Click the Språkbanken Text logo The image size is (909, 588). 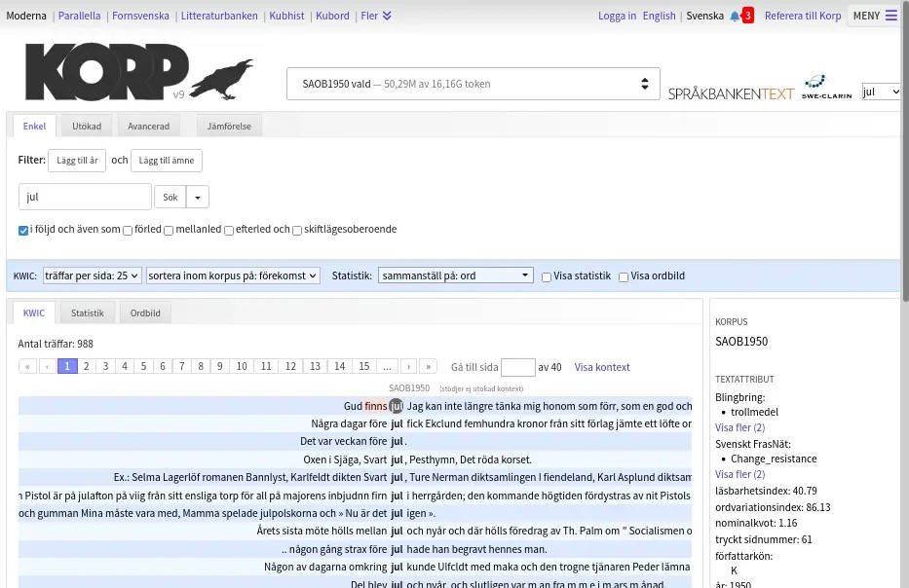(731, 93)
